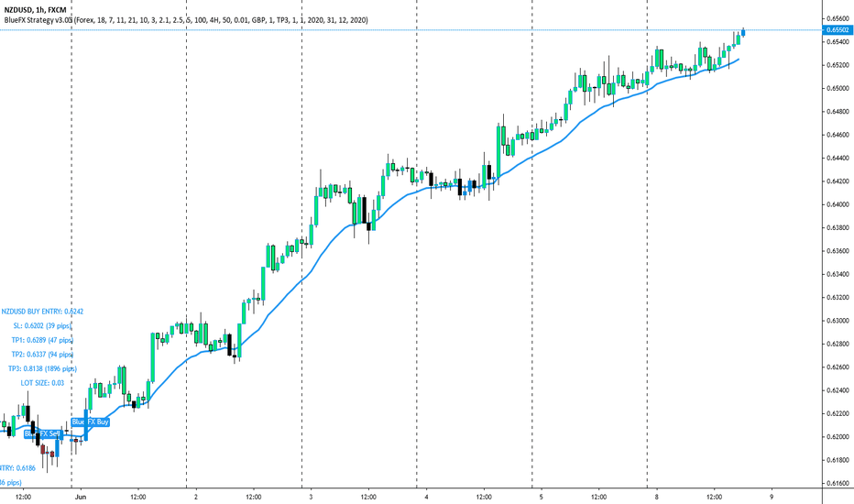The height and width of the screenshot is (504, 854).
Task: Click the 0.65200 price axis label
Action: point(838,65)
